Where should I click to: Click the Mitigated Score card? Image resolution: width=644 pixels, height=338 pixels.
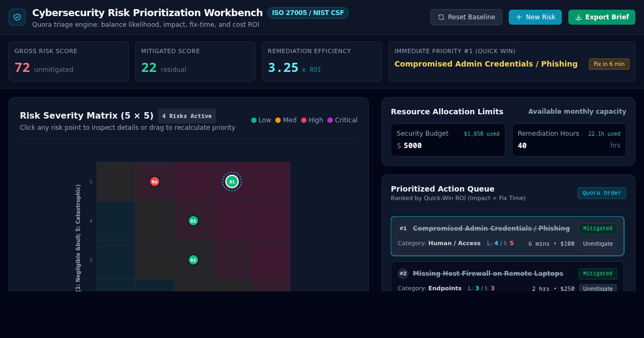[195, 61]
